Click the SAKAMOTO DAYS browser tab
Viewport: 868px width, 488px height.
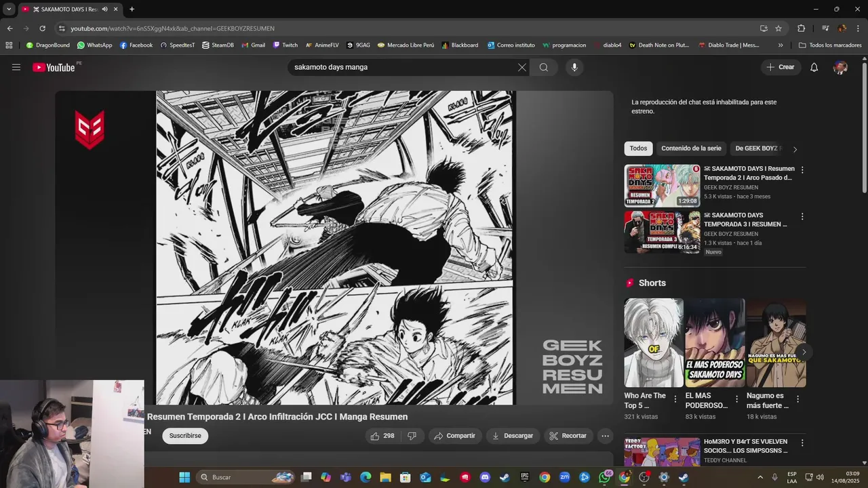pyautogui.click(x=70, y=9)
